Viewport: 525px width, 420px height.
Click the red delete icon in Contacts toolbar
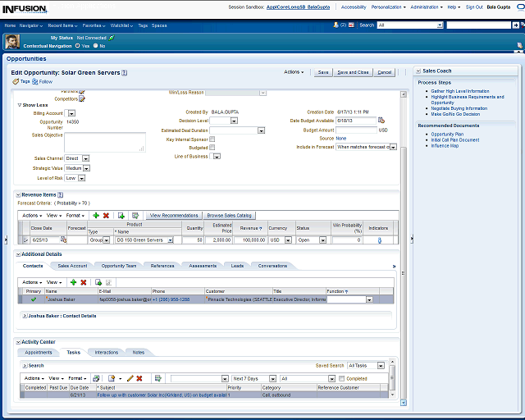click(x=83, y=281)
